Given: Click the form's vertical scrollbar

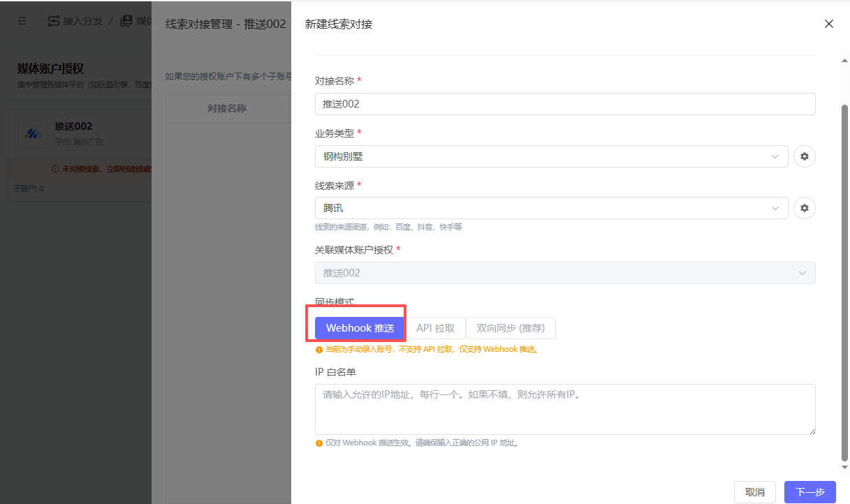Looking at the screenshot, I should (x=844, y=279).
